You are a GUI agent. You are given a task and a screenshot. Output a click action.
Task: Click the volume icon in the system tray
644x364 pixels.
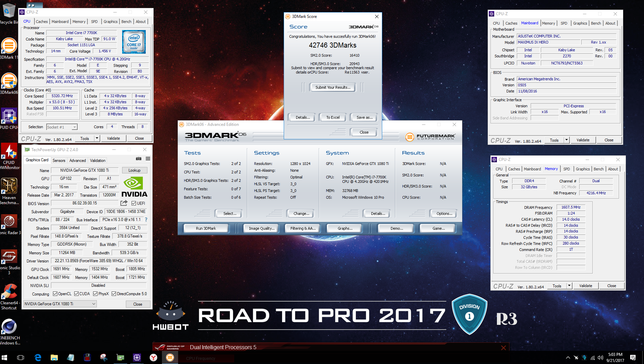600,358
